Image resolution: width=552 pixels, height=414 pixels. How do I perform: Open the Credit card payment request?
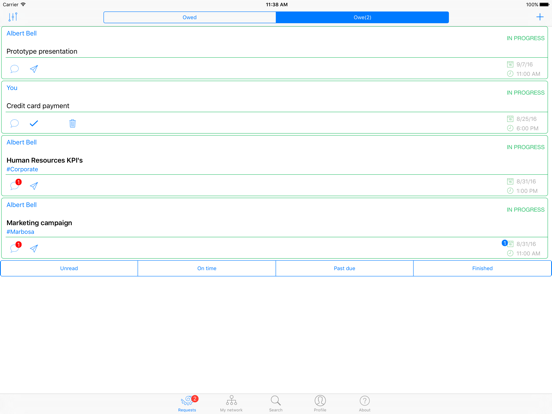[x=38, y=106]
